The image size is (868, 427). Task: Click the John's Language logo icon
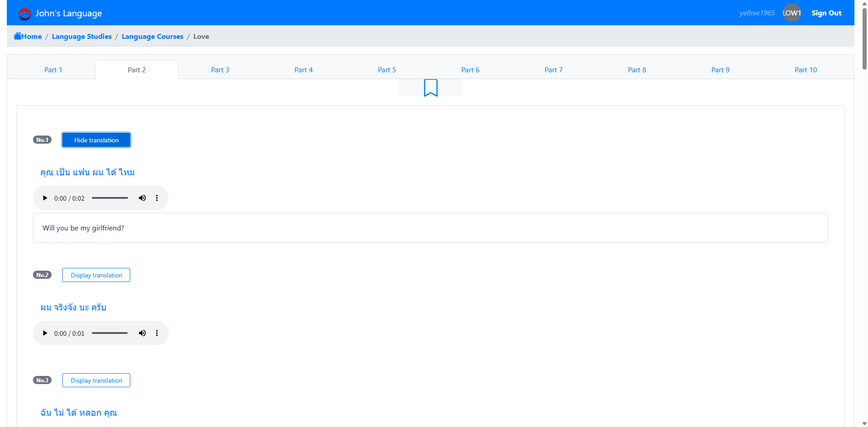[x=24, y=14]
